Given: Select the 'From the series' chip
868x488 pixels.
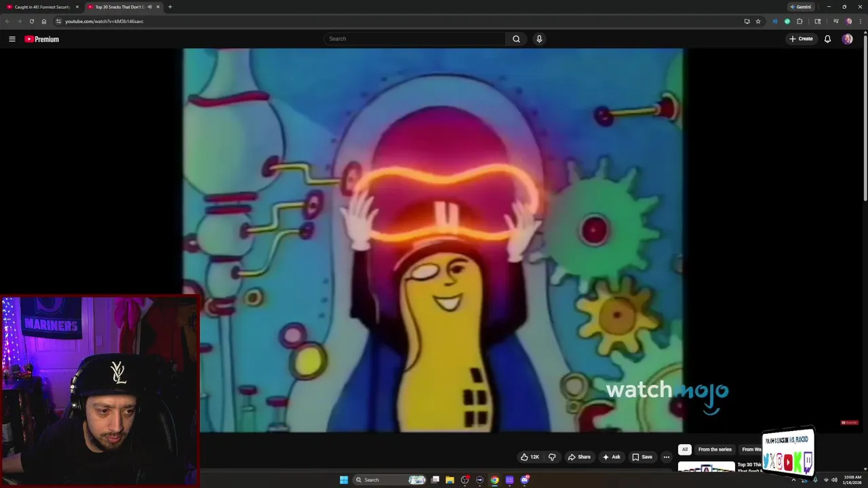Looking at the screenshot, I should point(715,449).
